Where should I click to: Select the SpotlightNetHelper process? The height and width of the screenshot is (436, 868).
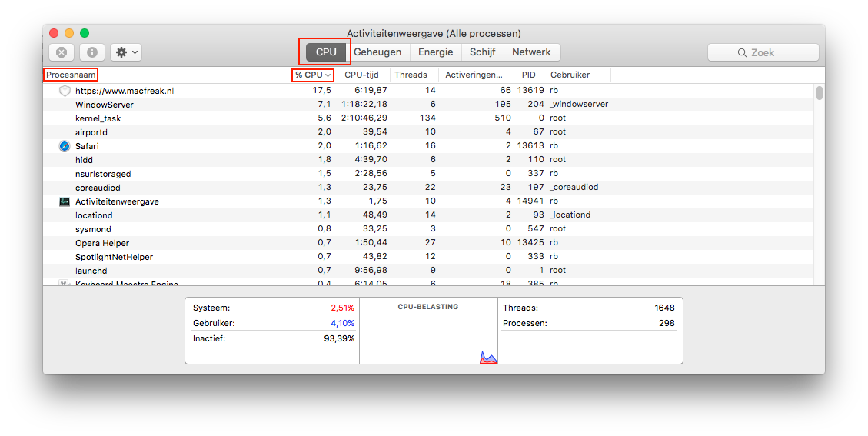coord(114,257)
